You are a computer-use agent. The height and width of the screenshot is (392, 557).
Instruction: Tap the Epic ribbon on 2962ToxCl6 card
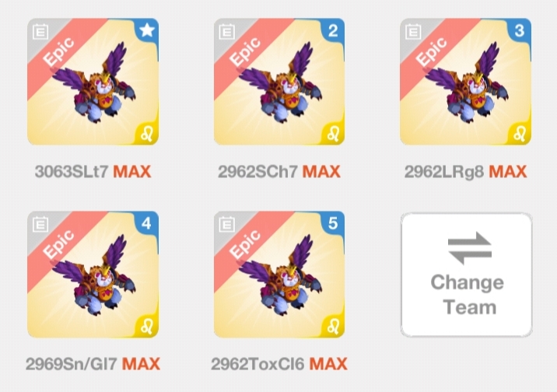(245, 245)
